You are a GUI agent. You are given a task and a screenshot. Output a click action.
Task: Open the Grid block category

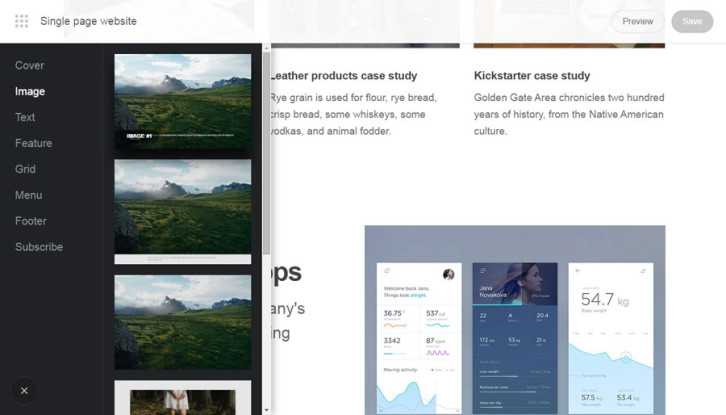coord(25,169)
